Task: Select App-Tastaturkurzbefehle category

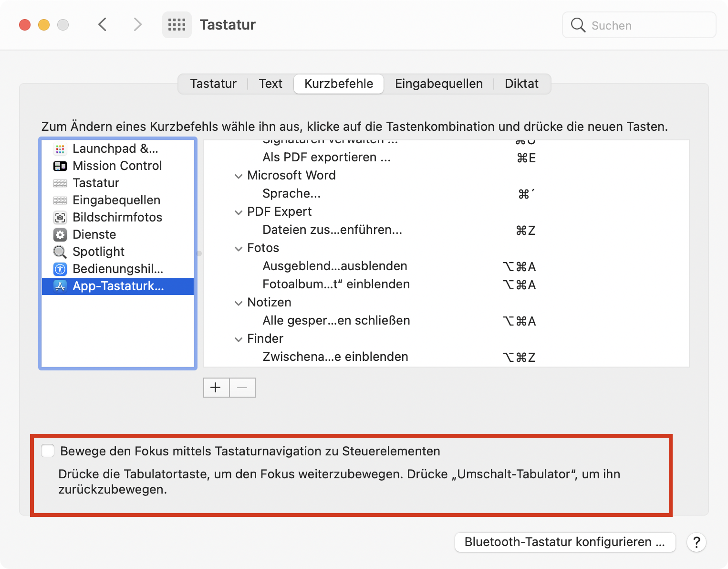Action: pyautogui.click(x=118, y=286)
